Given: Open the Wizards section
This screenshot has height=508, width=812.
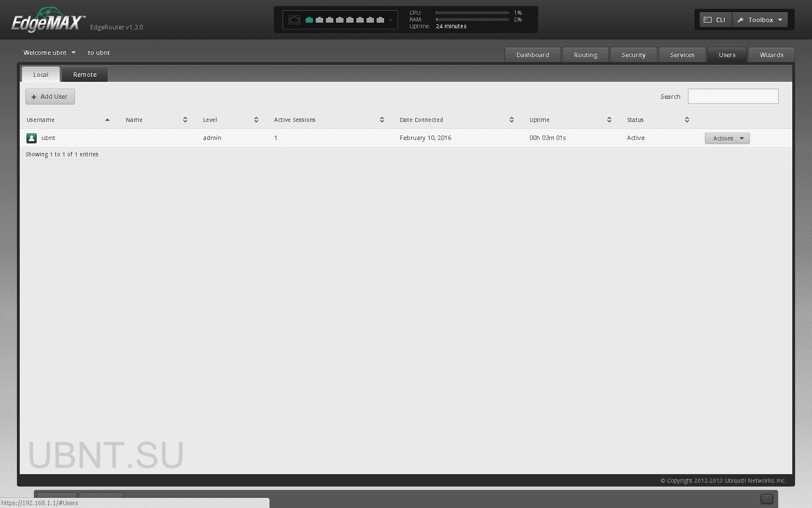Looking at the screenshot, I should (771, 55).
